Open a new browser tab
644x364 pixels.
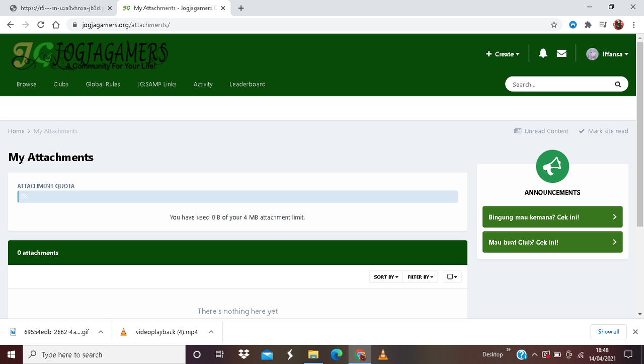(241, 8)
